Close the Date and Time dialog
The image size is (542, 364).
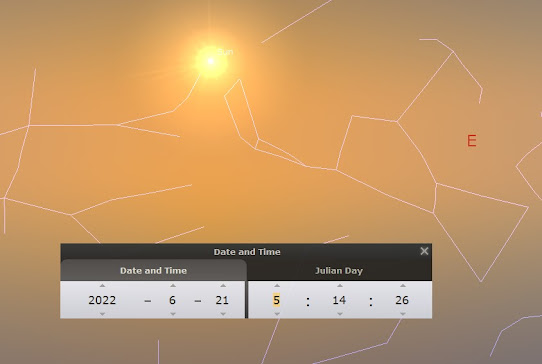point(424,251)
